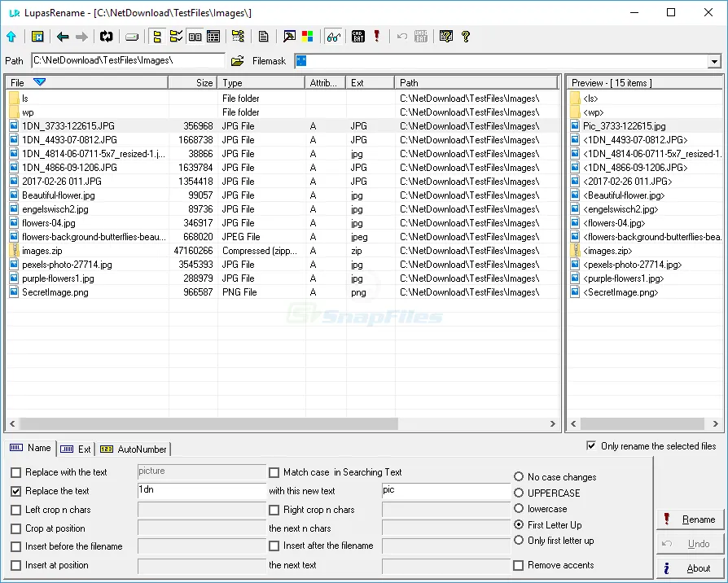The image size is (728, 583).
Task: Uncheck the Replace the text checkbox
Action: click(15, 491)
